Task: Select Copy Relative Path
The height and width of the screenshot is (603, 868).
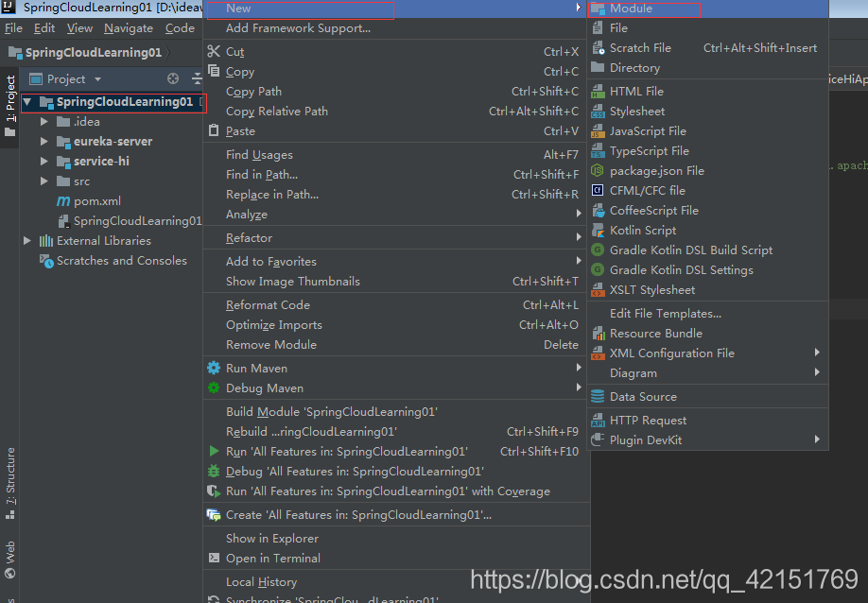Action: tap(395, 112)
